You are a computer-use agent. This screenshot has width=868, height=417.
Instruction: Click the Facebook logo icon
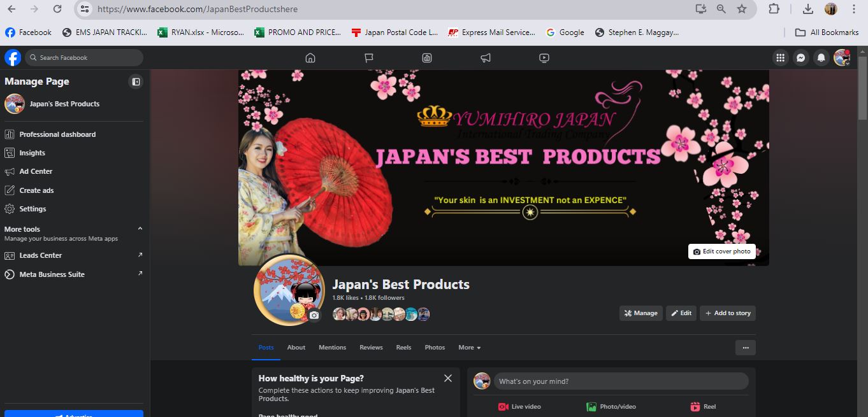coord(13,58)
